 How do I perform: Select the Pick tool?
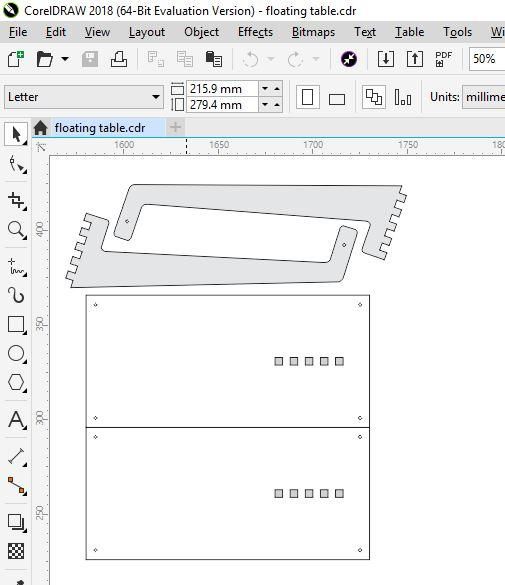(16, 134)
